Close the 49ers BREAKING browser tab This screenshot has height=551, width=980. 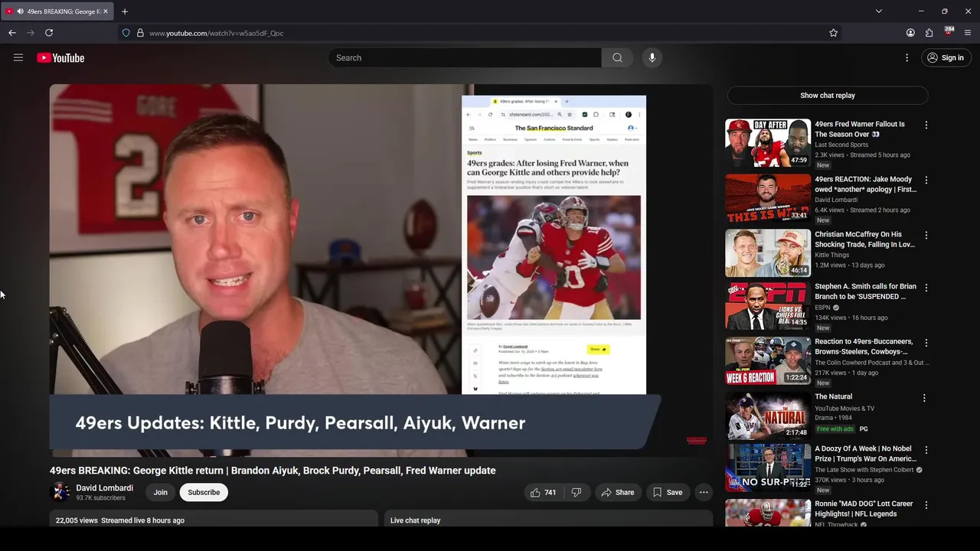pyautogui.click(x=106, y=11)
